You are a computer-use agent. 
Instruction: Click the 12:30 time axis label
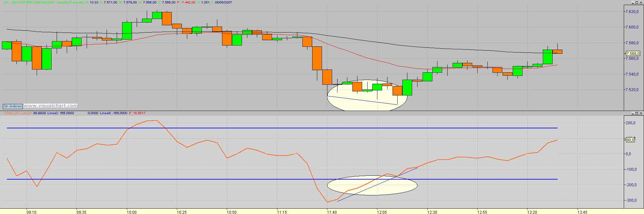point(432,212)
